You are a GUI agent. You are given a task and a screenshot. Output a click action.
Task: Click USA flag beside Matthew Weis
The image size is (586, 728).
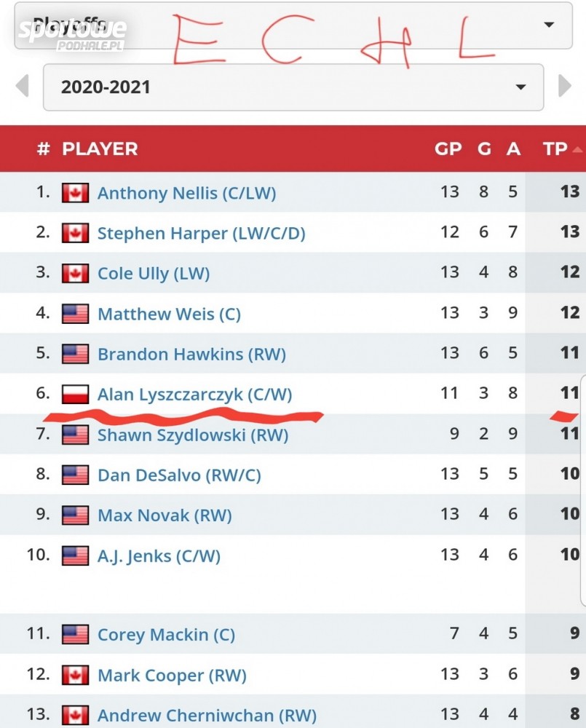point(75,314)
